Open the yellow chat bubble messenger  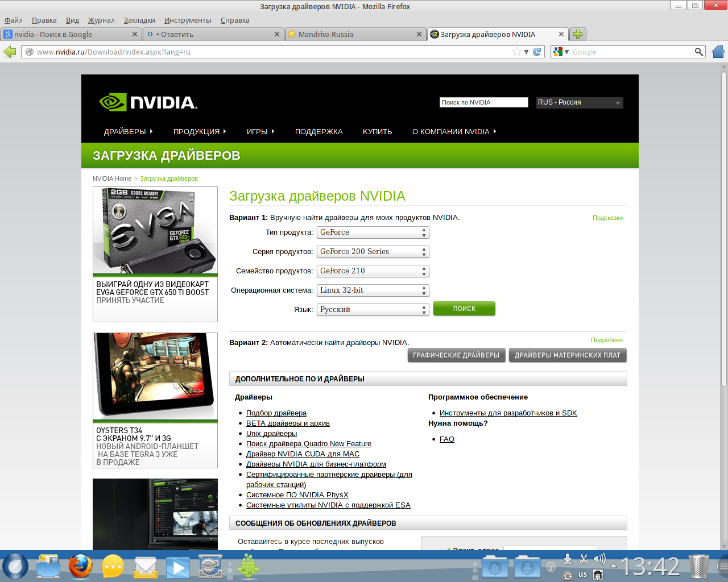113,567
